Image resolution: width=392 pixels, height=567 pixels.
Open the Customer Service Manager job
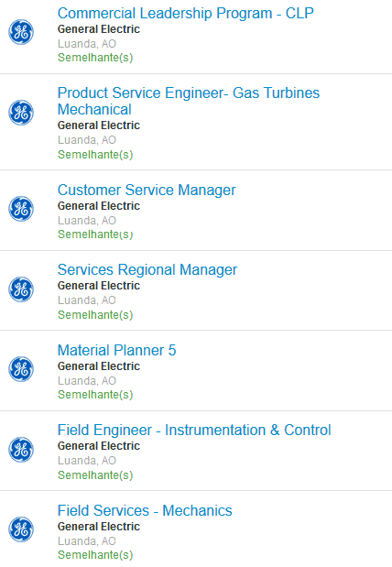point(147,191)
